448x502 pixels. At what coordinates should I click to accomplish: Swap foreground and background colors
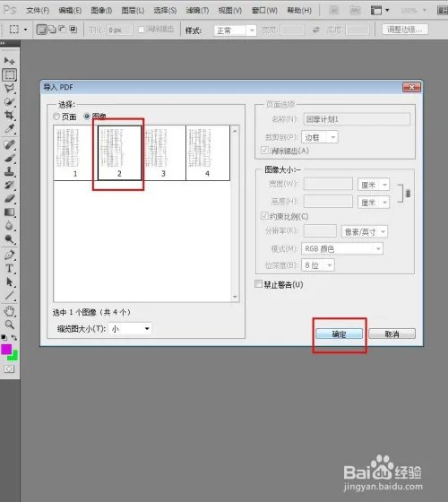[14, 337]
